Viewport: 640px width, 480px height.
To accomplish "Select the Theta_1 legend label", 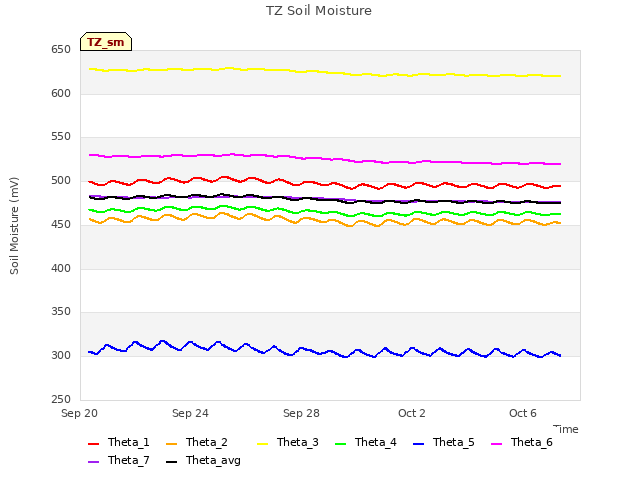I will click(129, 442).
